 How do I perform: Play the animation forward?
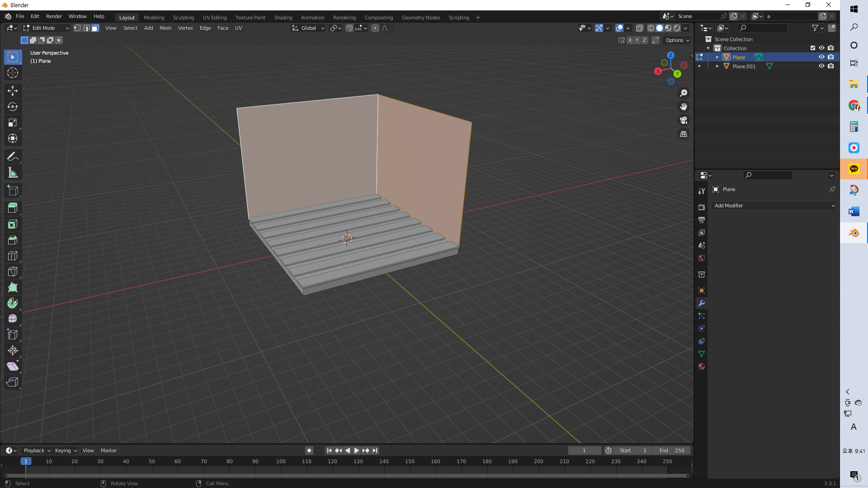356,450
